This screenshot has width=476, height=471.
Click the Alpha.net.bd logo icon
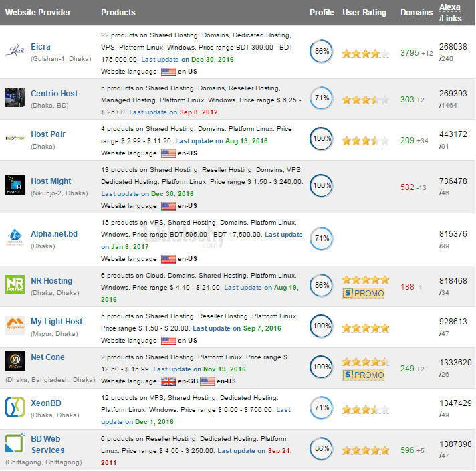pos(15,238)
